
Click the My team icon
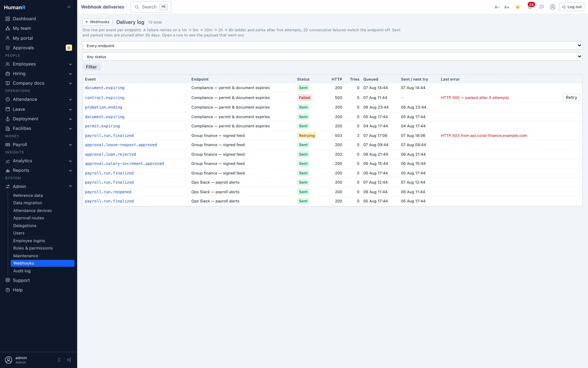pyautogui.click(x=8, y=29)
